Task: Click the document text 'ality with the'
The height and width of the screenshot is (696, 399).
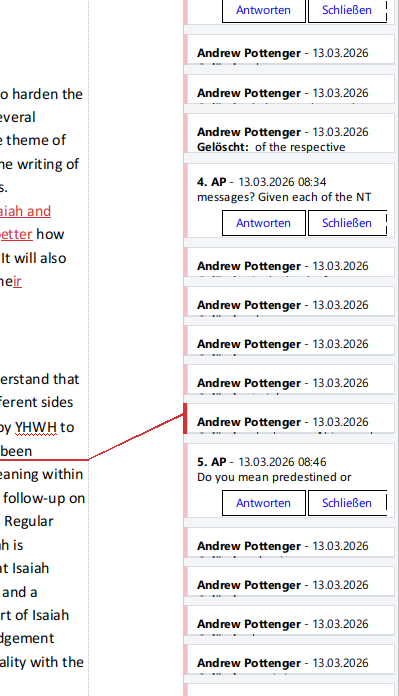Action: tap(42, 662)
